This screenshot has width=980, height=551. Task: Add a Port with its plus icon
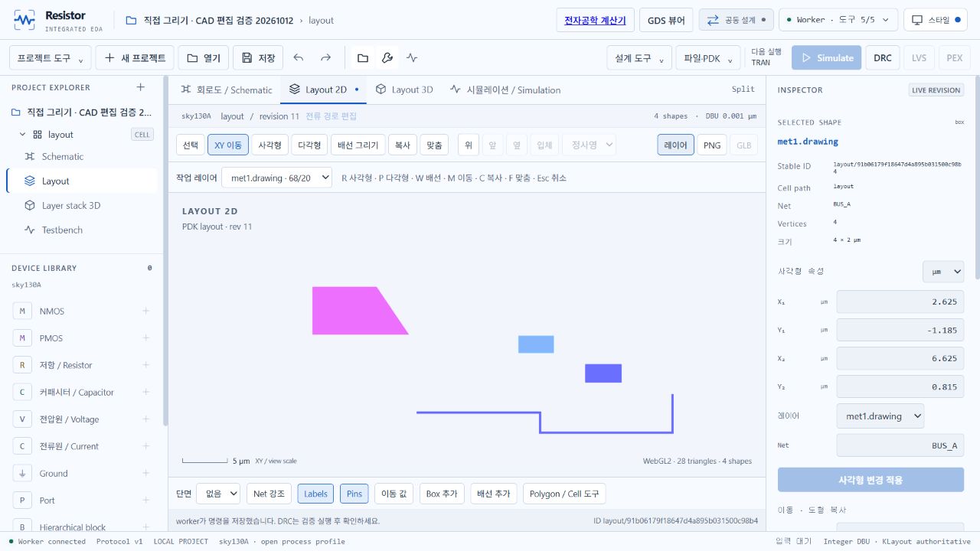[x=146, y=500]
